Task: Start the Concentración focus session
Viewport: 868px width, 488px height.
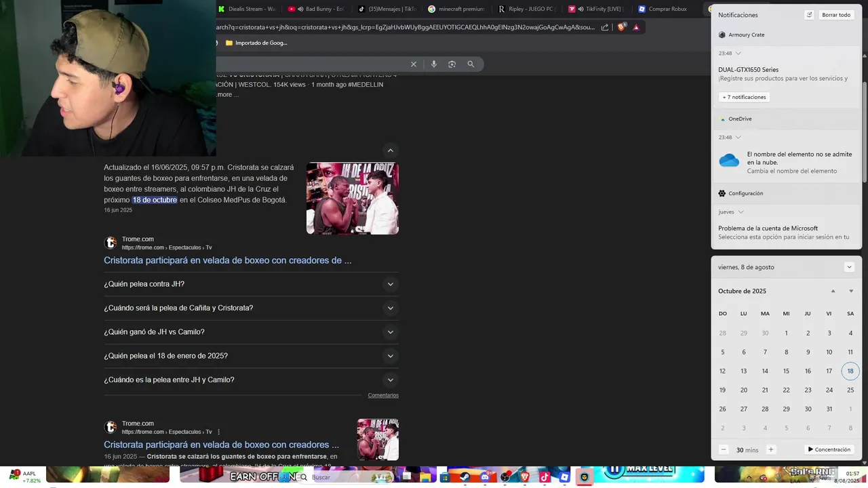Action: [829, 449]
